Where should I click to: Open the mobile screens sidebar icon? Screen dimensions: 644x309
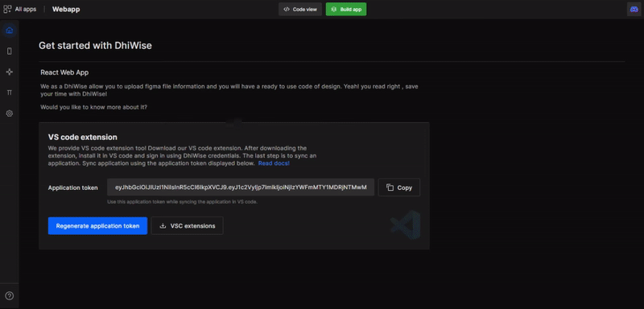[x=10, y=51]
